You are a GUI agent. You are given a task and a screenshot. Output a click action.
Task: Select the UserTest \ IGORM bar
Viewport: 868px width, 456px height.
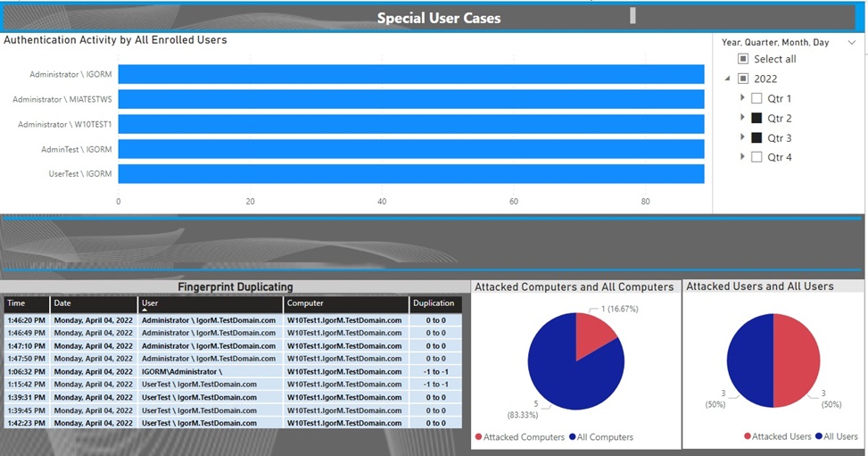tap(410, 174)
